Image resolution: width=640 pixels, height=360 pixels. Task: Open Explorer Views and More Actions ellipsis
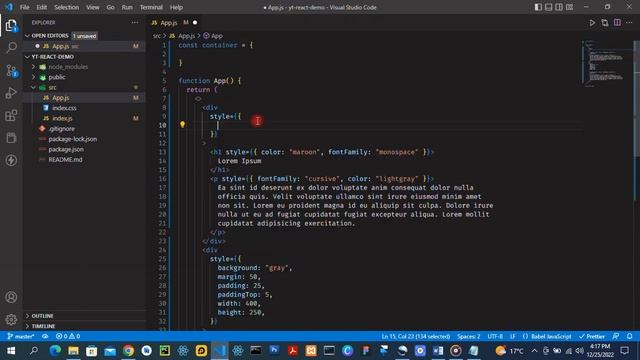coord(135,22)
